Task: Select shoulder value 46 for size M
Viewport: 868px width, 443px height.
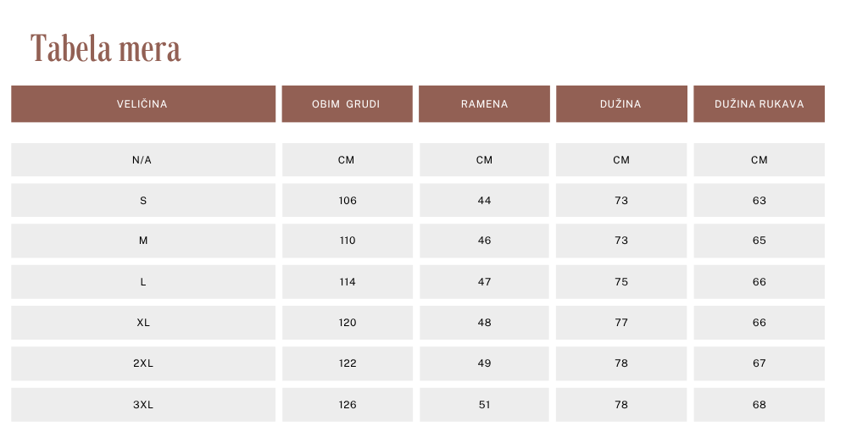Action: [484, 241]
